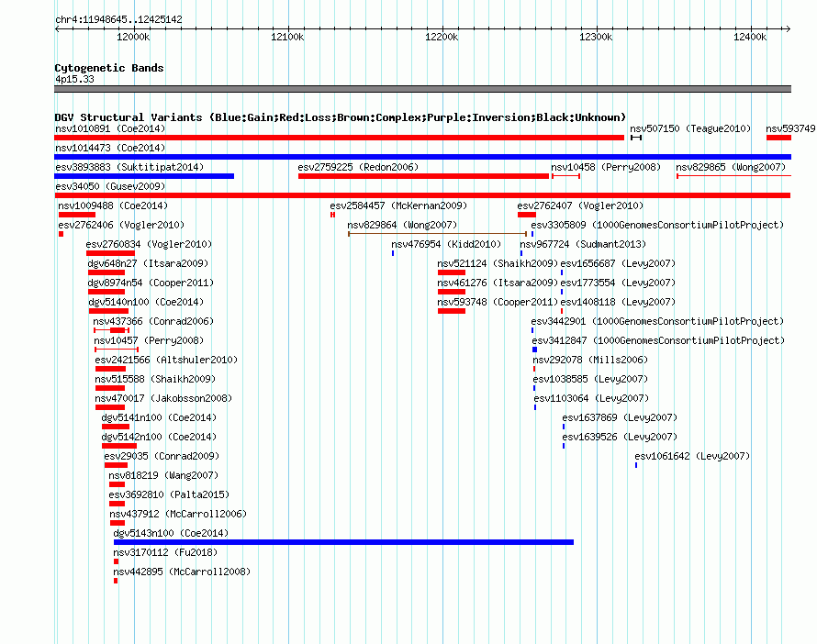Click the 12100k ruler tick label

(287, 37)
